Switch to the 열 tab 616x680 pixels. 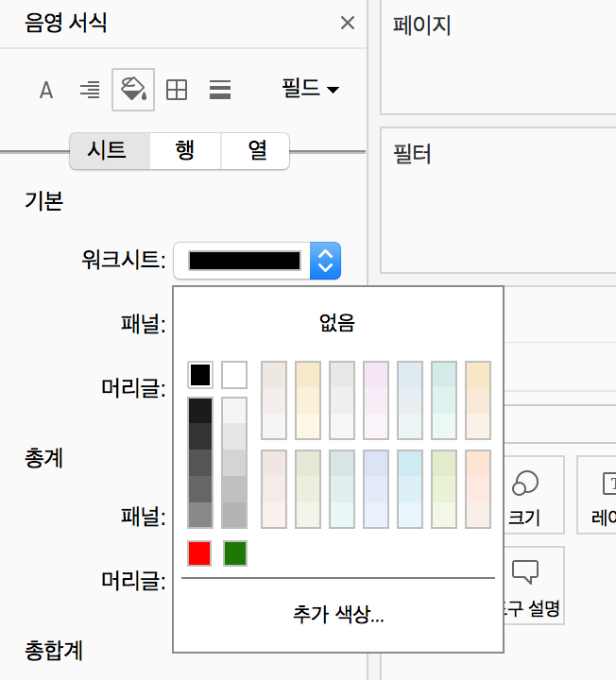(255, 151)
